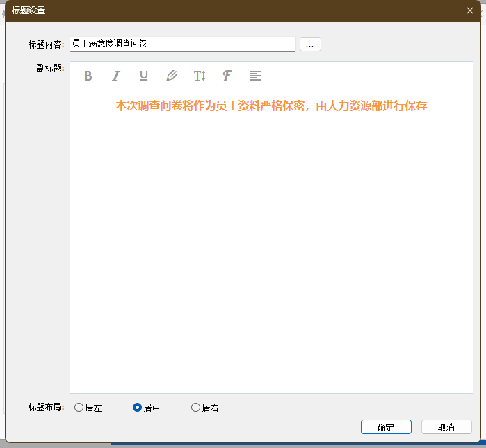
Task: Toggle underline formatting for subtitle text
Action: click(x=144, y=76)
